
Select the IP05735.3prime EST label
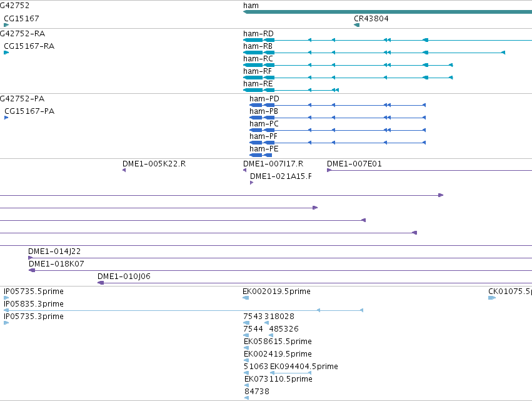click(x=34, y=317)
